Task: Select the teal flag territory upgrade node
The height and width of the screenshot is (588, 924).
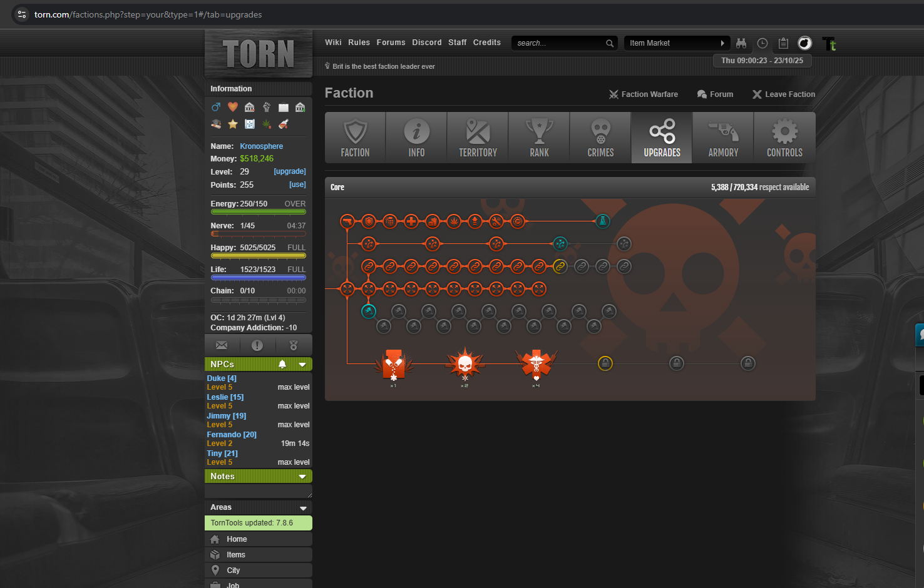Action: [369, 312]
